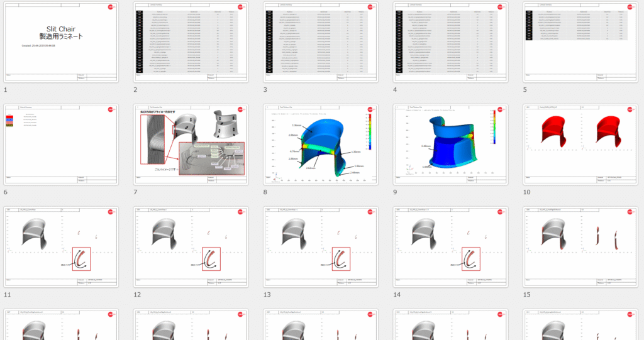
Task: Click partially visible thumbnail directly below page 11
Action: pos(61,324)
